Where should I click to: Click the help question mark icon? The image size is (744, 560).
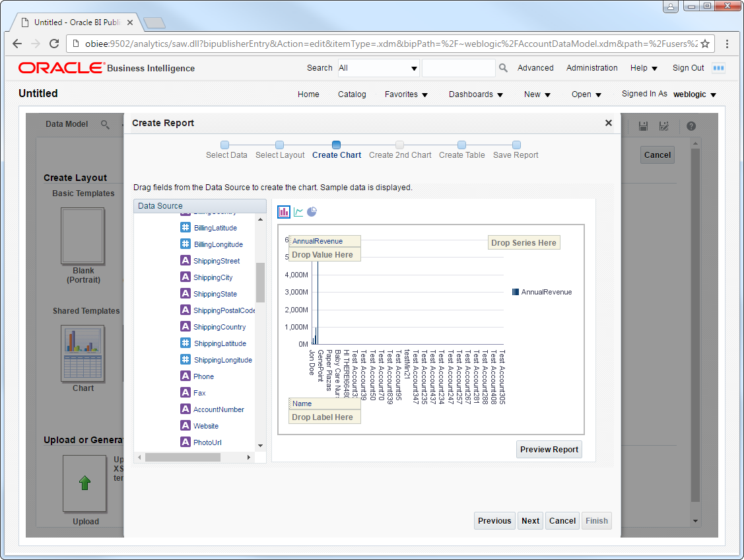(x=691, y=125)
